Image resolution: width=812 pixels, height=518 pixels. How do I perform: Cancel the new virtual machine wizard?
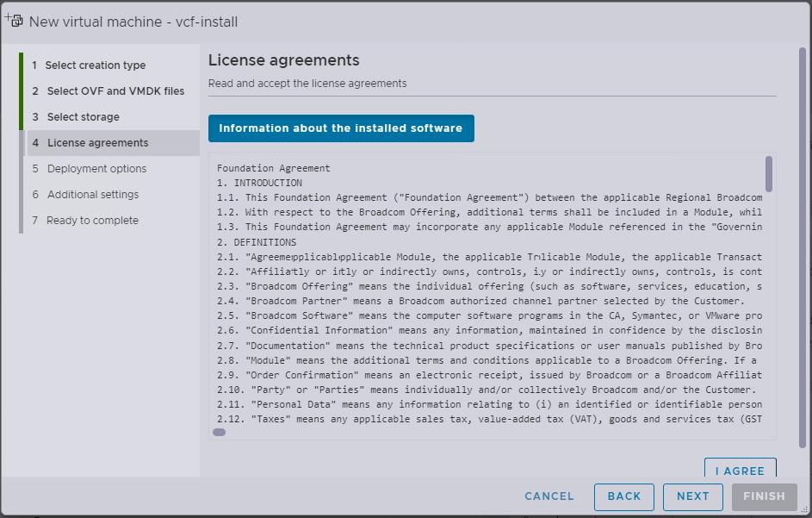(x=549, y=496)
